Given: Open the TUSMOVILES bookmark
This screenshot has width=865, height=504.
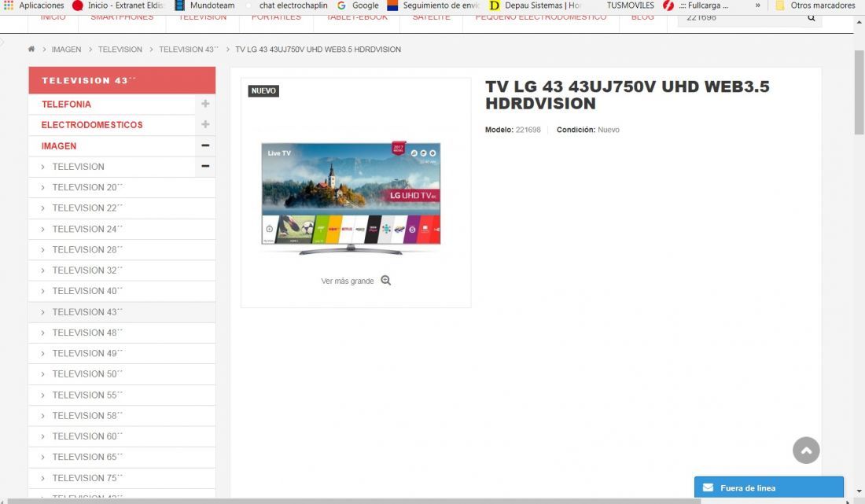Looking at the screenshot, I should (x=630, y=6).
